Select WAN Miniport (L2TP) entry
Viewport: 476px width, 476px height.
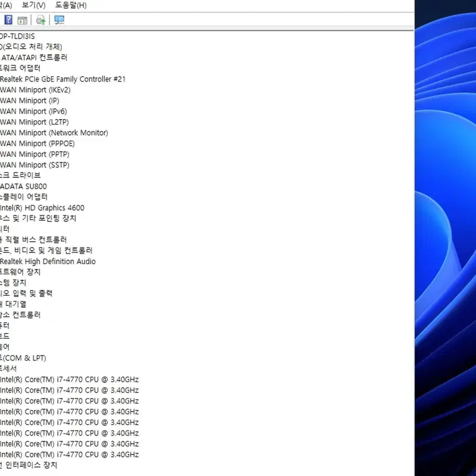(35, 122)
